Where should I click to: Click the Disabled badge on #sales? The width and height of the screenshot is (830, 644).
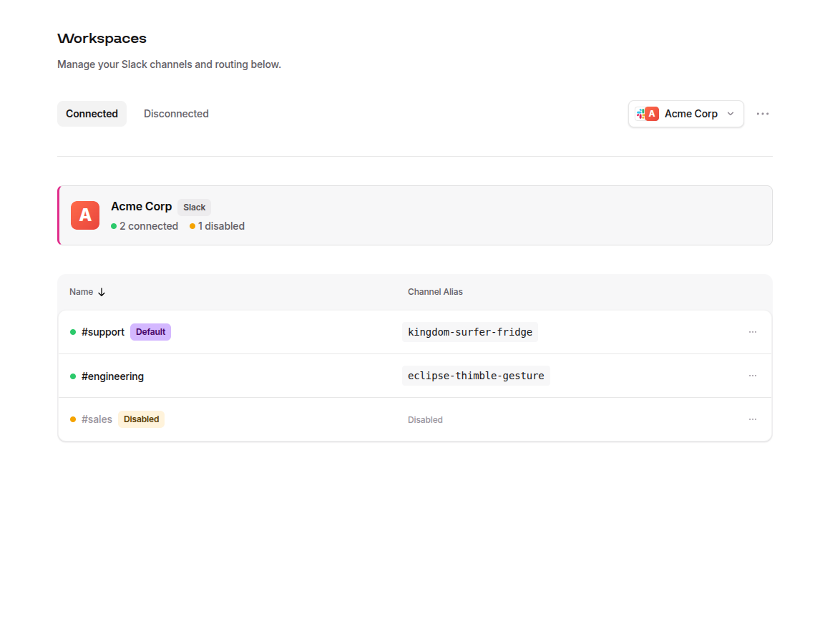(142, 419)
